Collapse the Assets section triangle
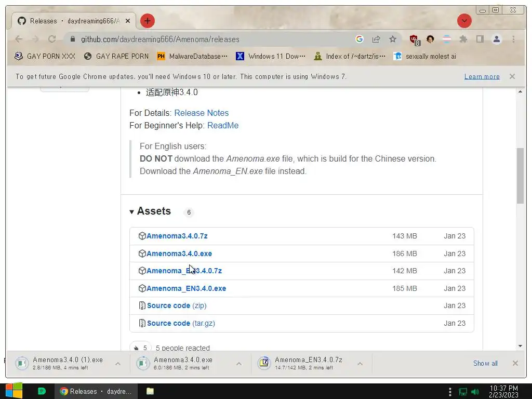The height and width of the screenshot is (399, 532). pos(131,212)
